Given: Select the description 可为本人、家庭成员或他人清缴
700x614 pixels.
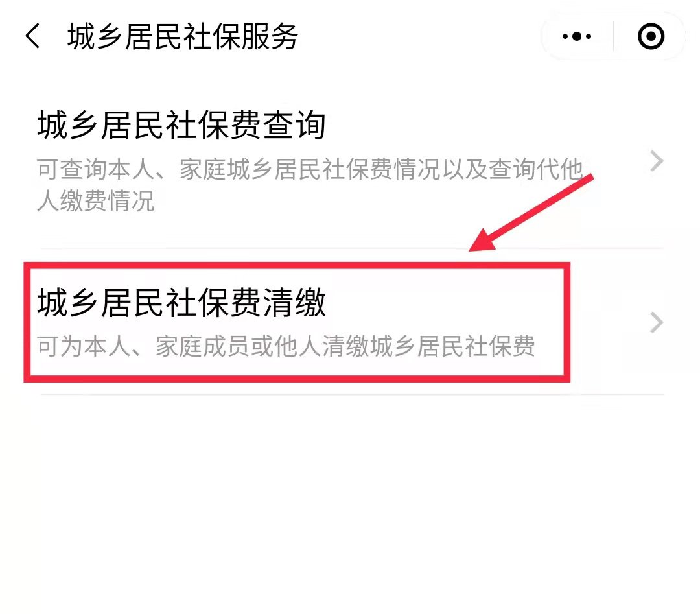Looking at the screenshot, I should tap(203, 346).
